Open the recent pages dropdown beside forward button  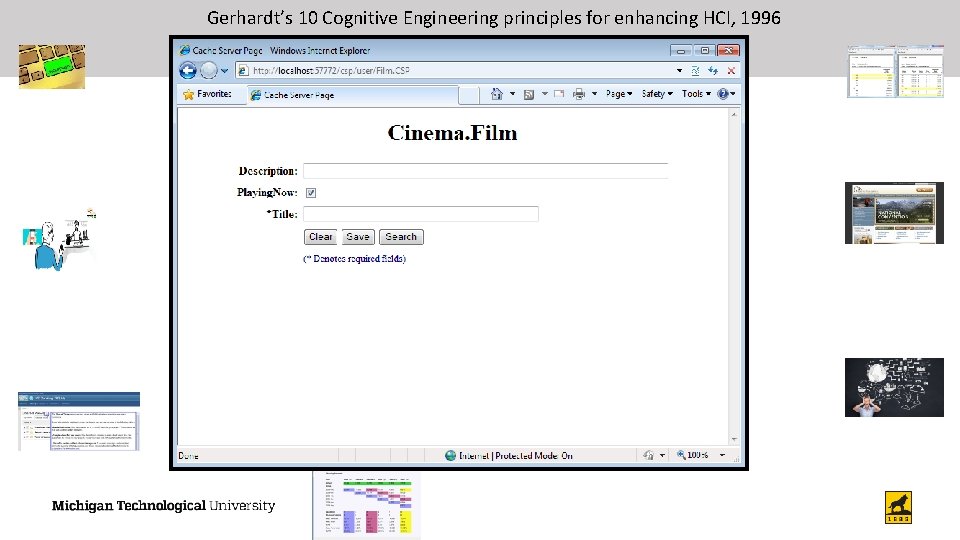(225, 71)
